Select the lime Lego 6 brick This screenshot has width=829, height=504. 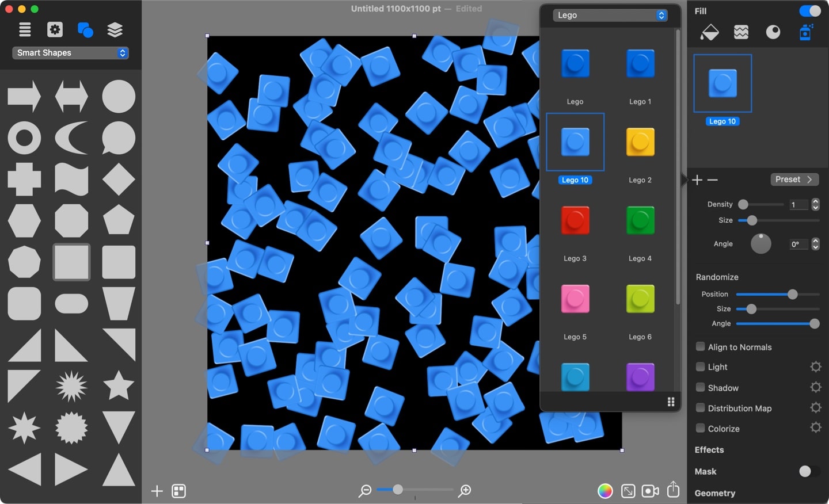(x=640, y=299)
